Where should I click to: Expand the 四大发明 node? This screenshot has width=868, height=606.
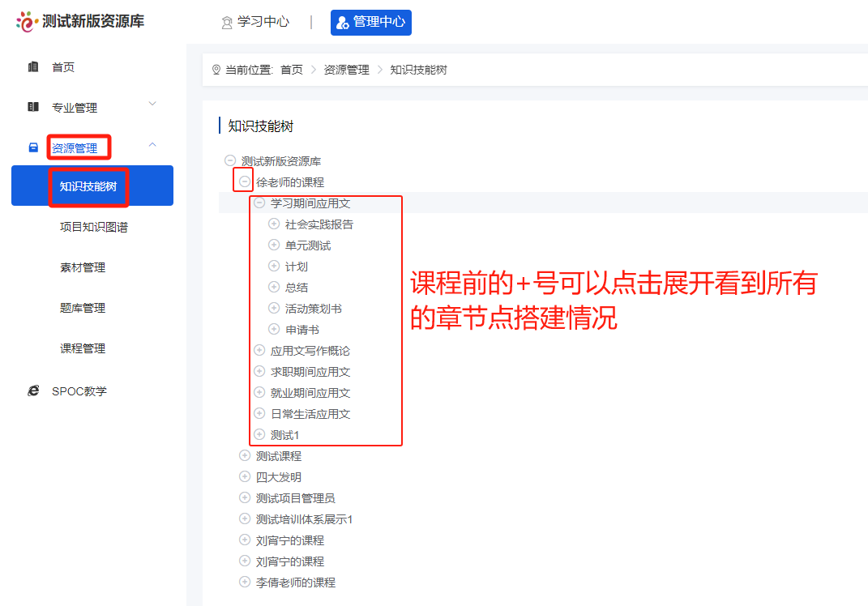(x=244, y=476)
